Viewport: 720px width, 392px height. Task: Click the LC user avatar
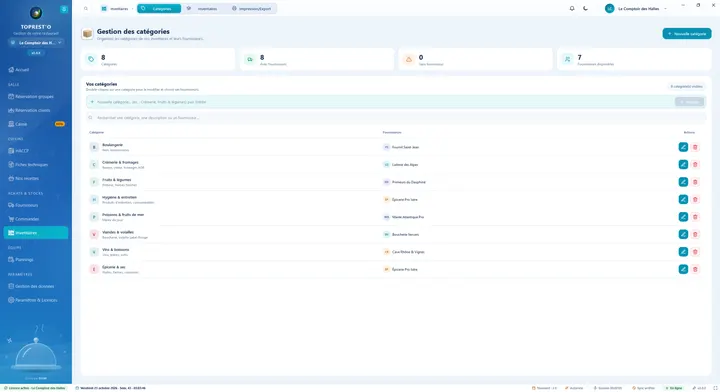[x=609, y=8]
